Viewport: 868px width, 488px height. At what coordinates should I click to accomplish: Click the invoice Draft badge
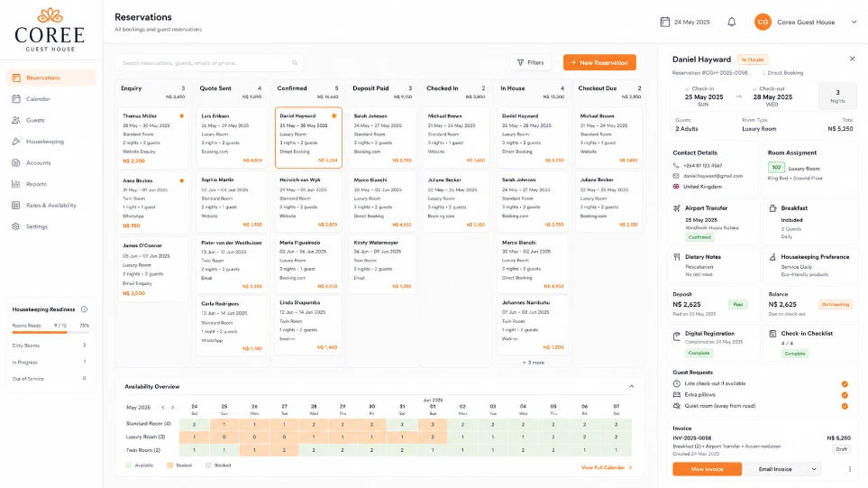(842, 449)
